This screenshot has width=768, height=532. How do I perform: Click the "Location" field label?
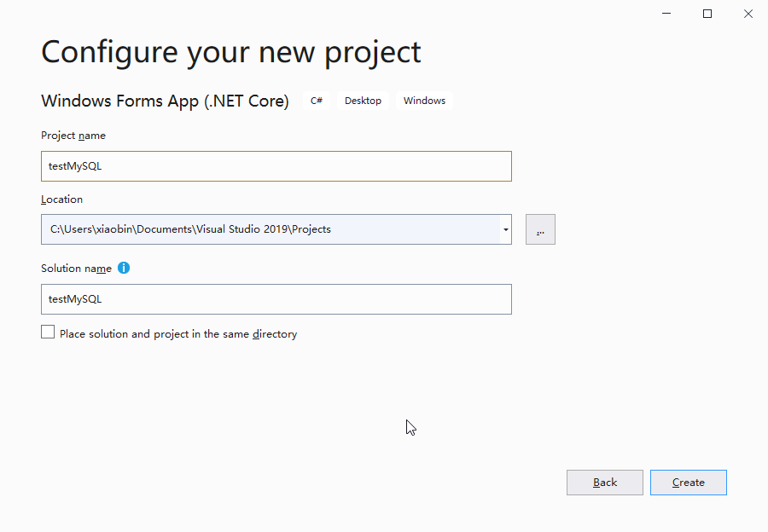[61, 199]
